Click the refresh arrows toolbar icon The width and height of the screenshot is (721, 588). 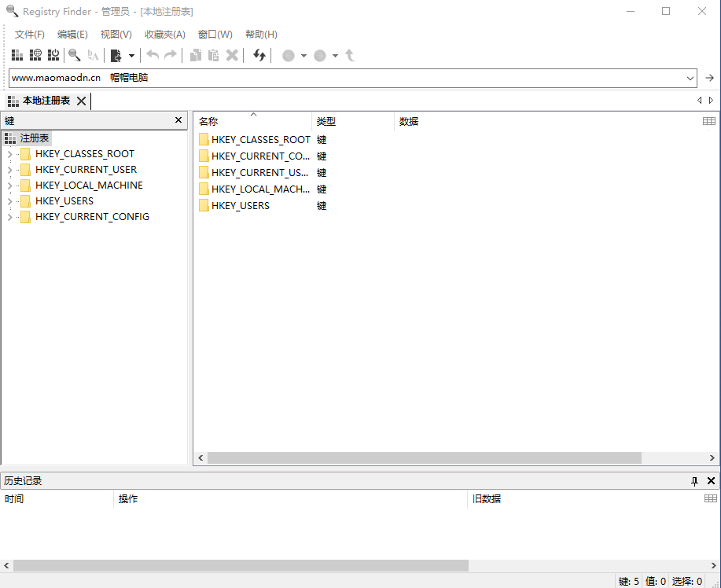click(259, 55)
